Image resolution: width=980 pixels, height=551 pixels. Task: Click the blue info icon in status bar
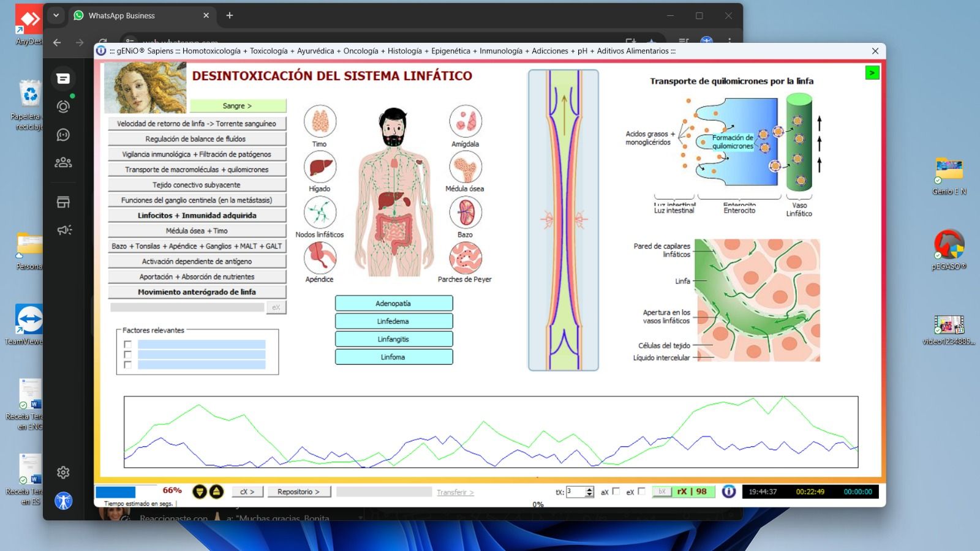[728, 492]
